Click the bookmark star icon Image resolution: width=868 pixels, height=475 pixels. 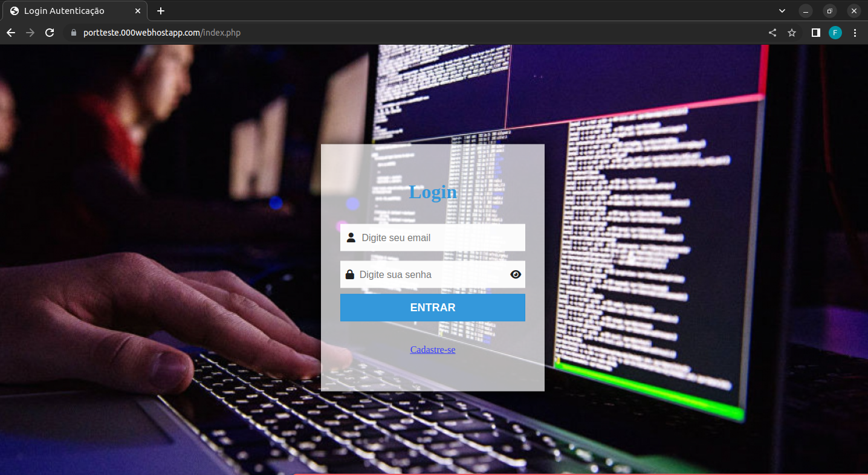point(792,33)
